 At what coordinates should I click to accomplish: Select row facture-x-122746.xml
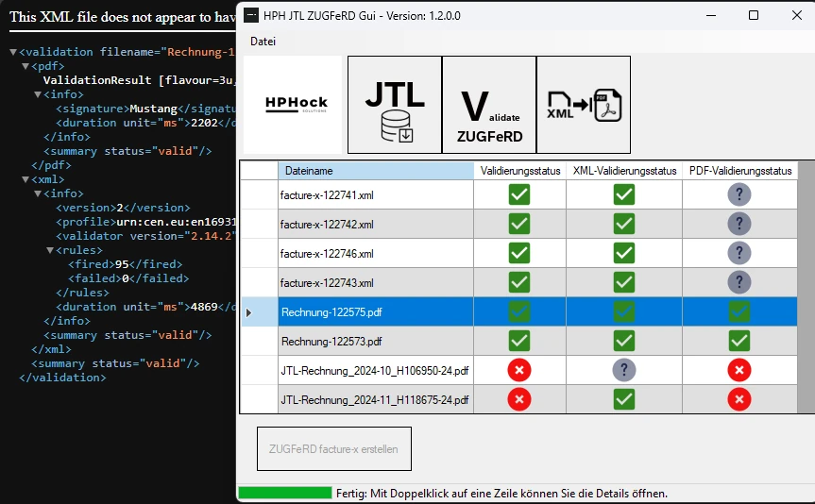click(519, 253)
